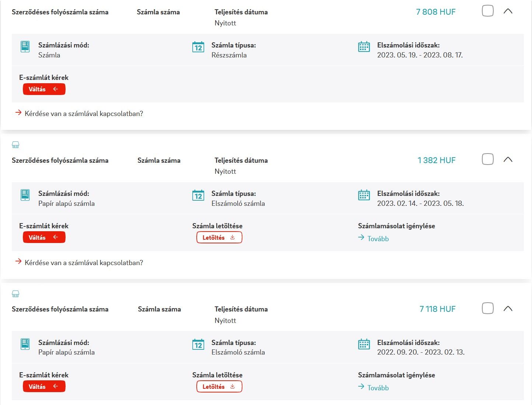Screen dimensions: 532x405
Task: Click billing mode icon of 7 808 HUF invoice
Action: 25,47
